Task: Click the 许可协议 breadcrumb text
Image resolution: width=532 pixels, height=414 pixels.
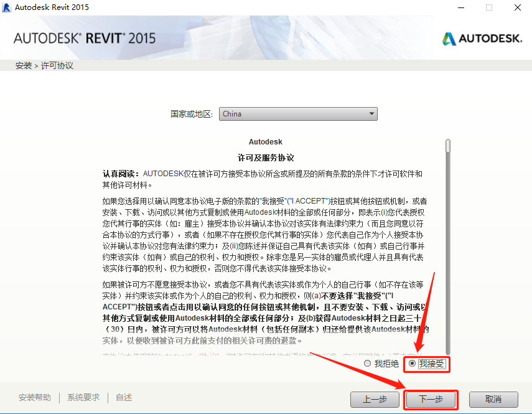Action: click(57, 65)
